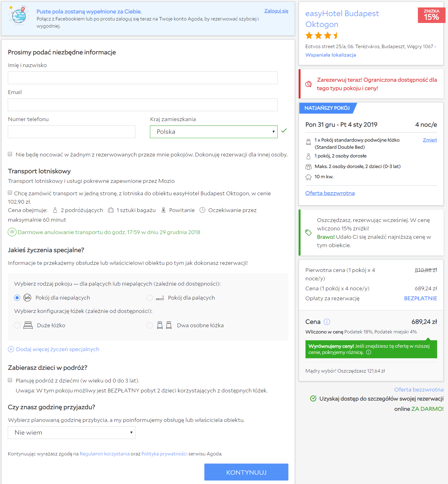
Task: Select Pokój dla palących radio button
Action: [x=150, y=298]
